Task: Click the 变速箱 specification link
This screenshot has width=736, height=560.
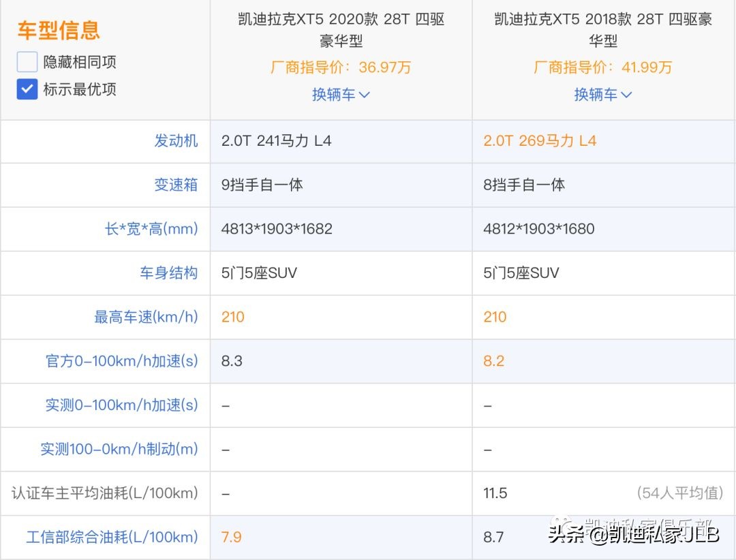Action: tap(176, 185)
